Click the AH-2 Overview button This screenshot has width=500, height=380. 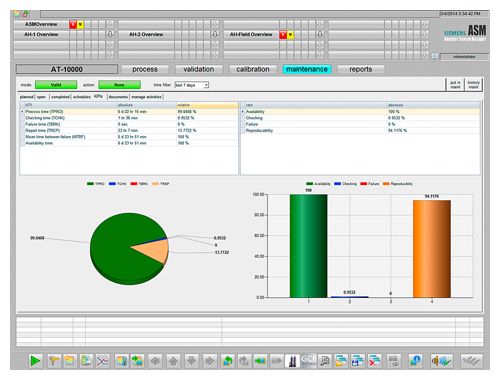point(146,34)
